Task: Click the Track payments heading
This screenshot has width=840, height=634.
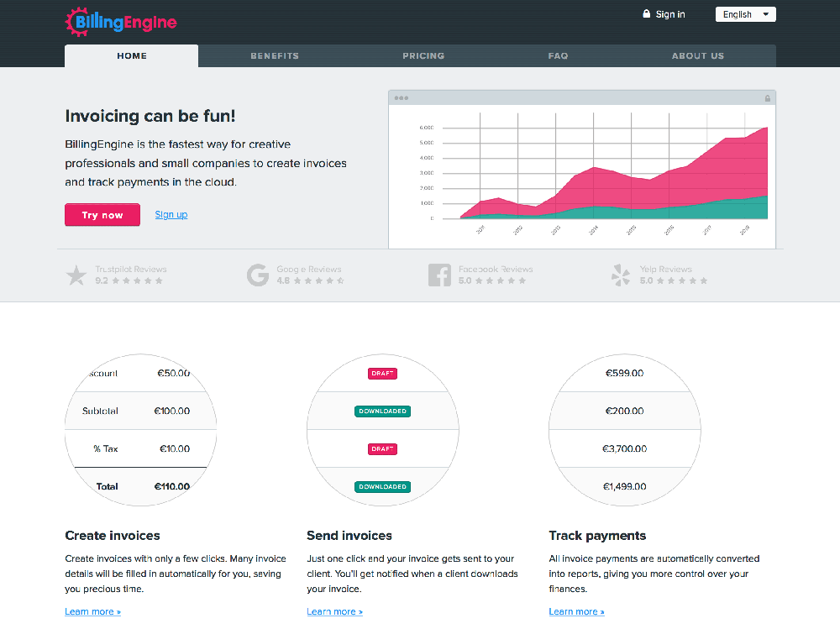Action: point(597,536)
